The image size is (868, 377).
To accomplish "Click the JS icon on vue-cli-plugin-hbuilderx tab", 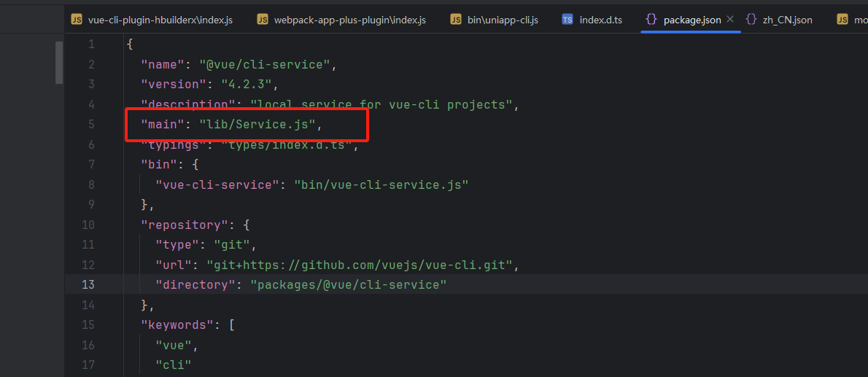I will (x=77, y=20).
